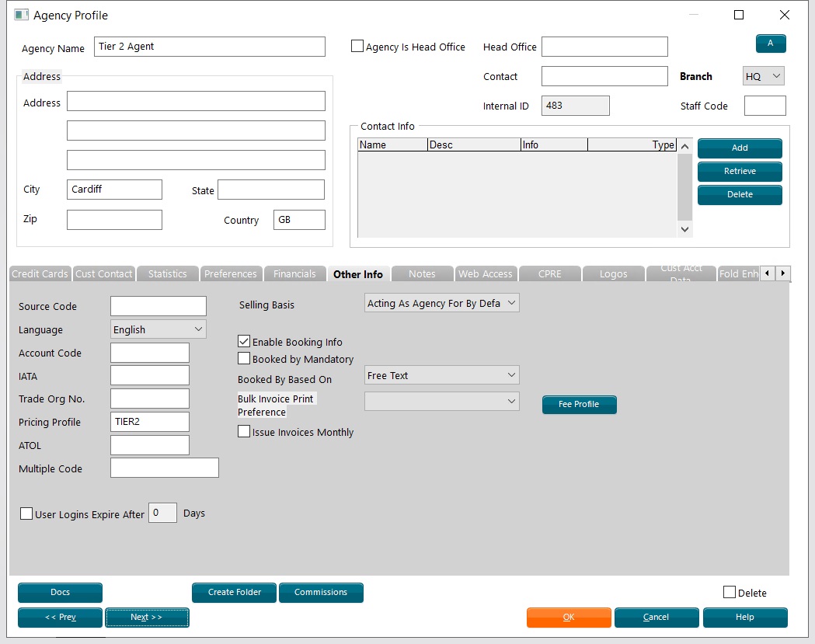
Task: Select the Preferences tab
Action: tap(231, 274)
